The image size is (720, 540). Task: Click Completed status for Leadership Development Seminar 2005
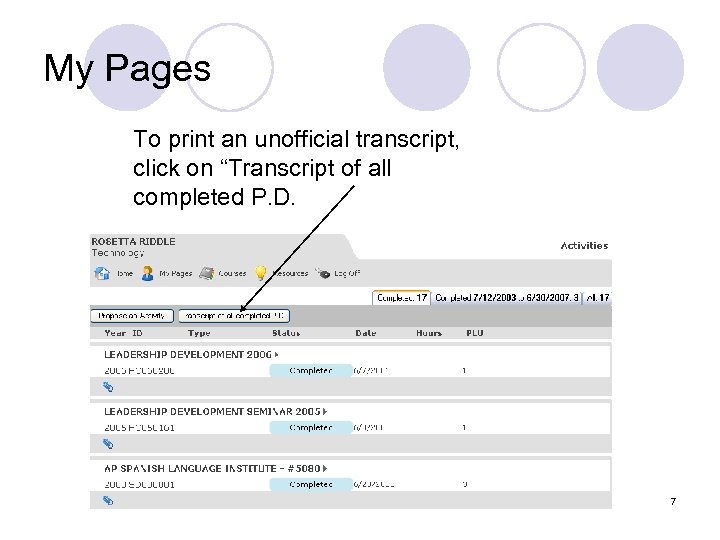pos(311,427)
